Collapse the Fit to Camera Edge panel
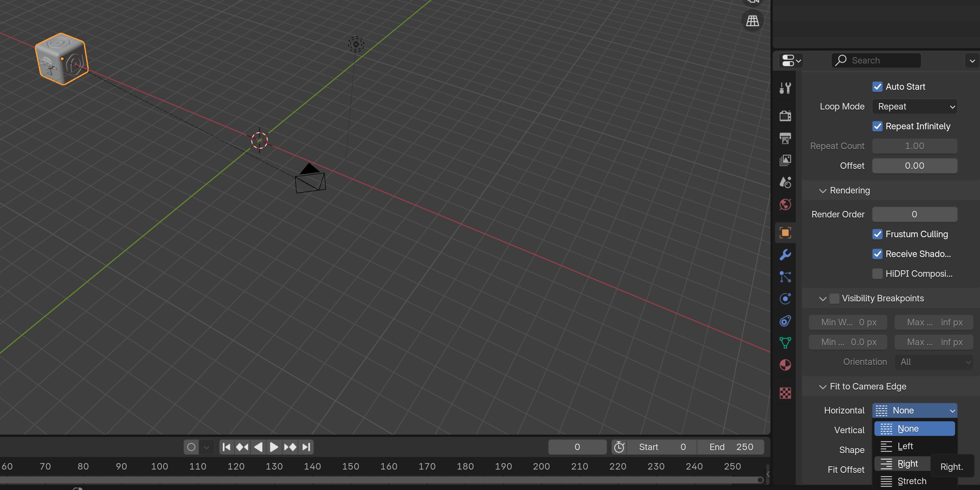The image size is (980, 490). click(823, 387)
